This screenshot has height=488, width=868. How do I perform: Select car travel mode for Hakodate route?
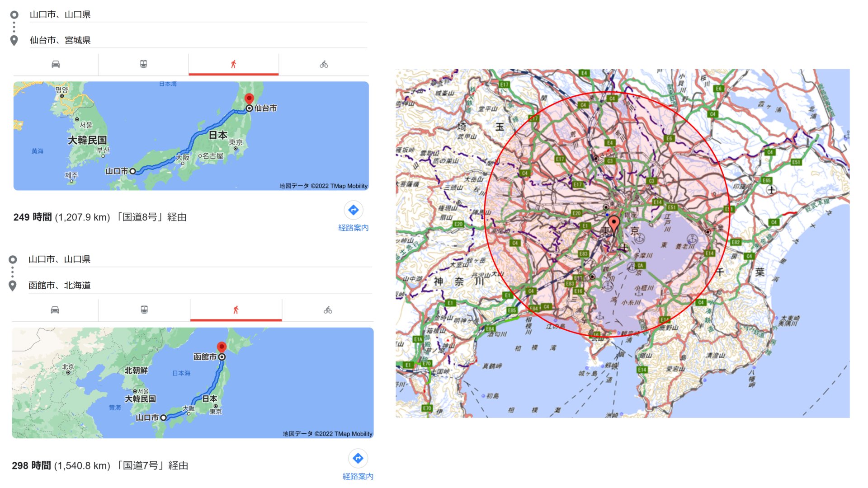pyautogui.click(x=55, y=310)
